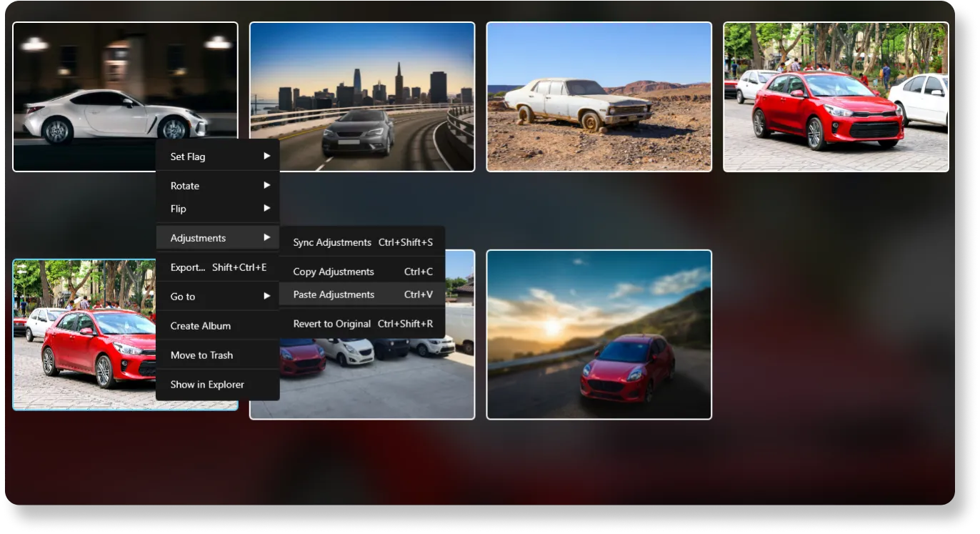Viewport: 980px width, 534px height.
Task: Select the red car sunset mountain photo
Action: click(x=599, y=335)
